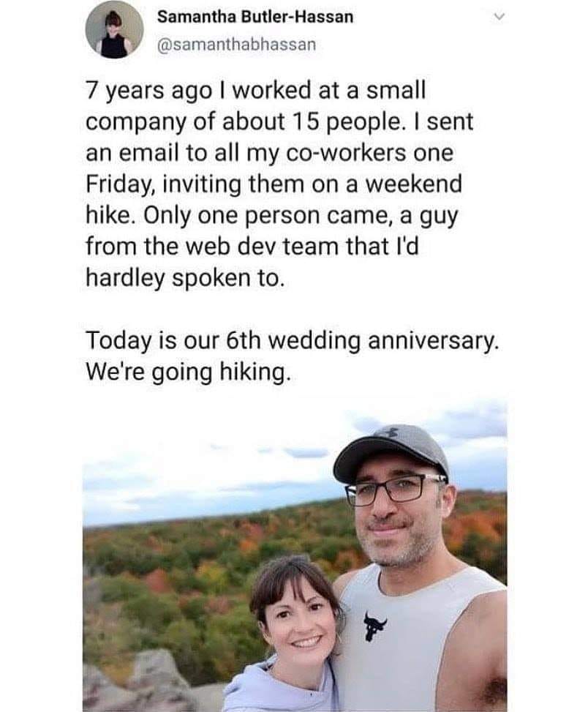Open the attached hiking couple photo
588x712 pixels.
coord(295,555)
